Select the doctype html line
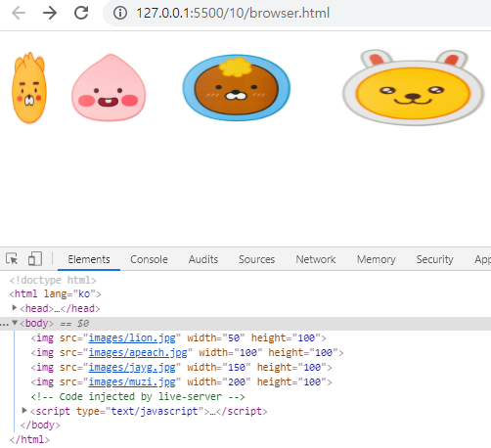 click(53, 280)
